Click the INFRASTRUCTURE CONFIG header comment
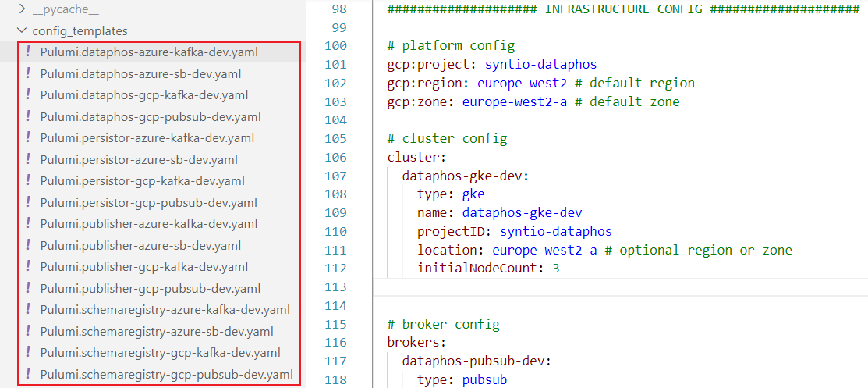Viewport: 868px width, 388px height. tap(623, 9)
